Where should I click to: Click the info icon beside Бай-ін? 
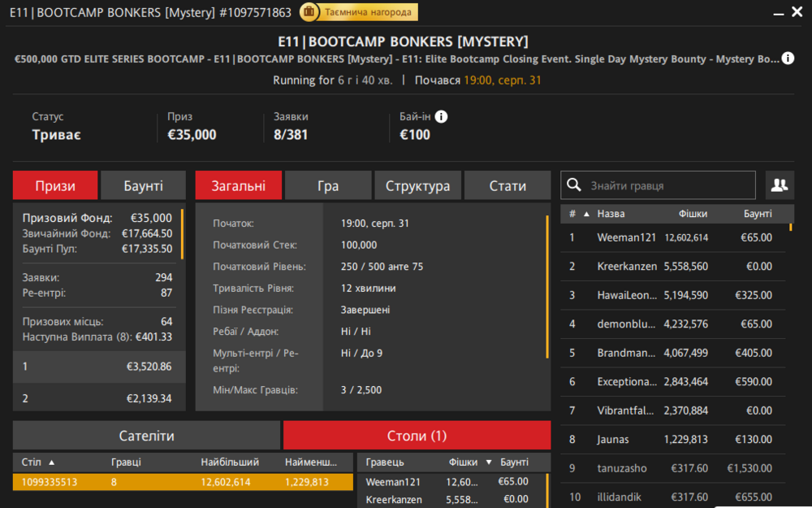tap(441, 117)
